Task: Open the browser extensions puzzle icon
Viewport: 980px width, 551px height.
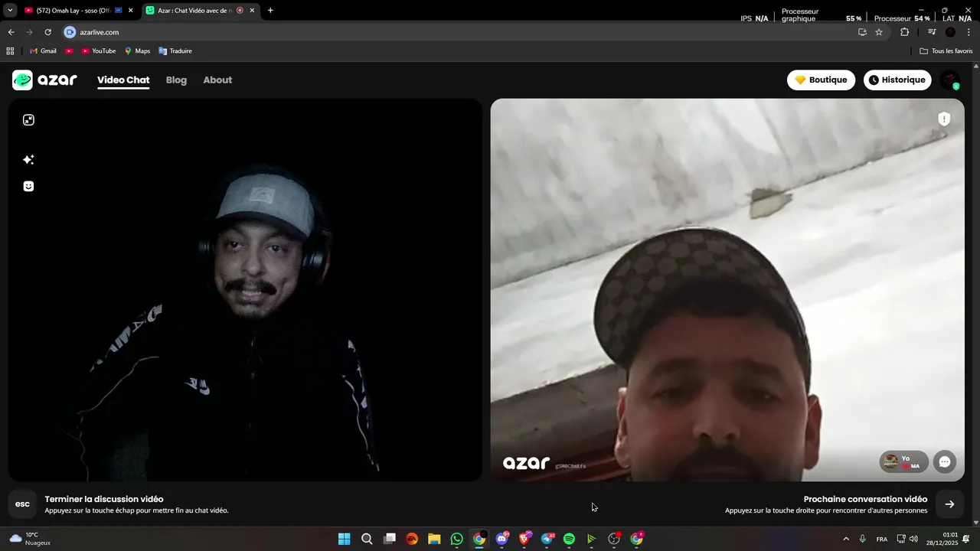Action: point(904,32)
